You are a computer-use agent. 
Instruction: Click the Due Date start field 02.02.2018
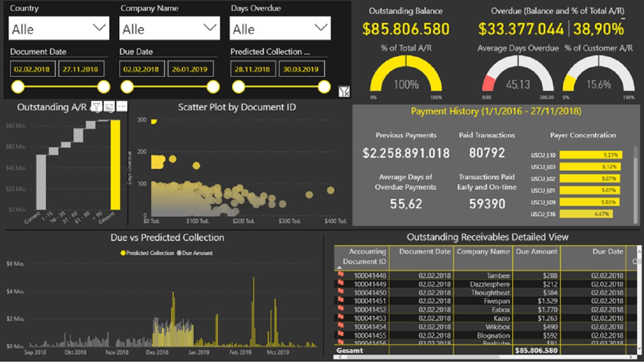142,69
